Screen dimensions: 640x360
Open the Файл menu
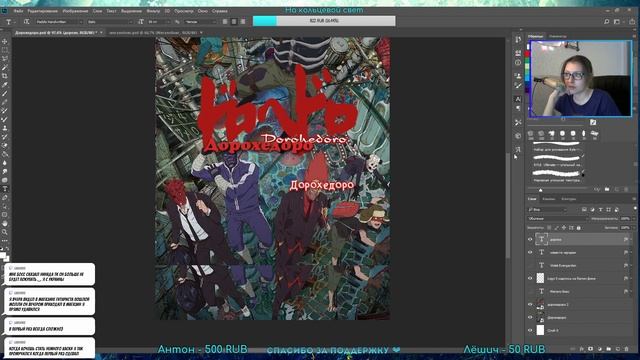19,11
